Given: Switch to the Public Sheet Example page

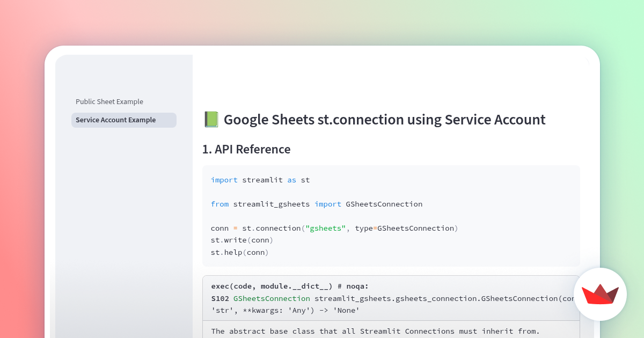Looking at the screenshot, I should click(109, 101).
